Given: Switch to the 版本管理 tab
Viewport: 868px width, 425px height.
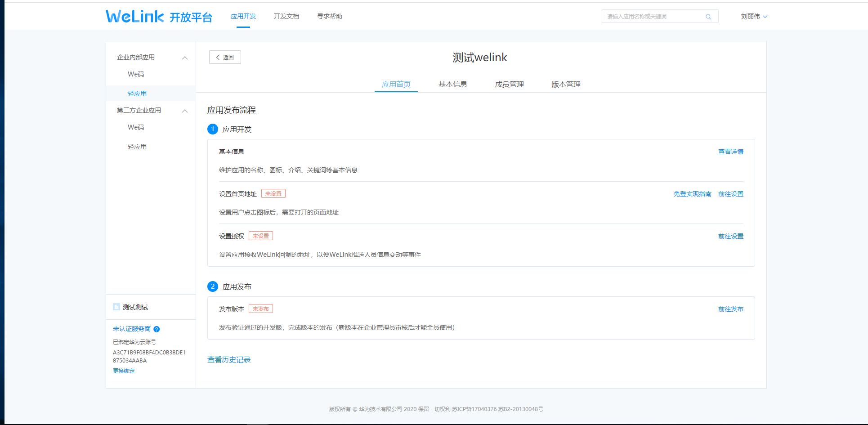Looking at the screenshot, I should tap(566, 85).
